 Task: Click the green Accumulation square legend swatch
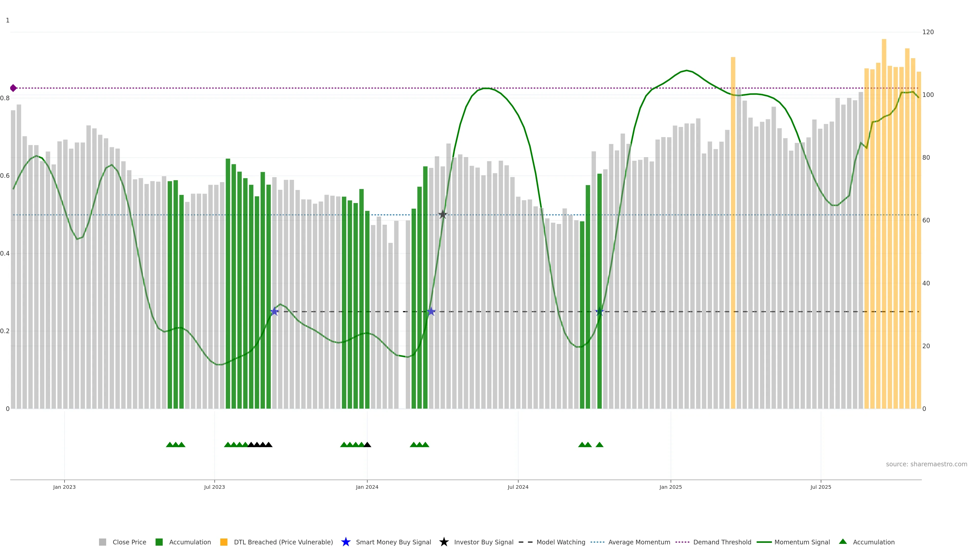coord(159,542)
